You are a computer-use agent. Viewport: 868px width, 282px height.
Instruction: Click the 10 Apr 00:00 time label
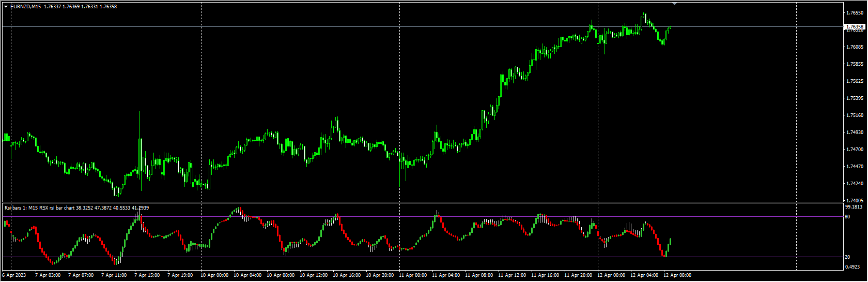[x=214, y=275]
